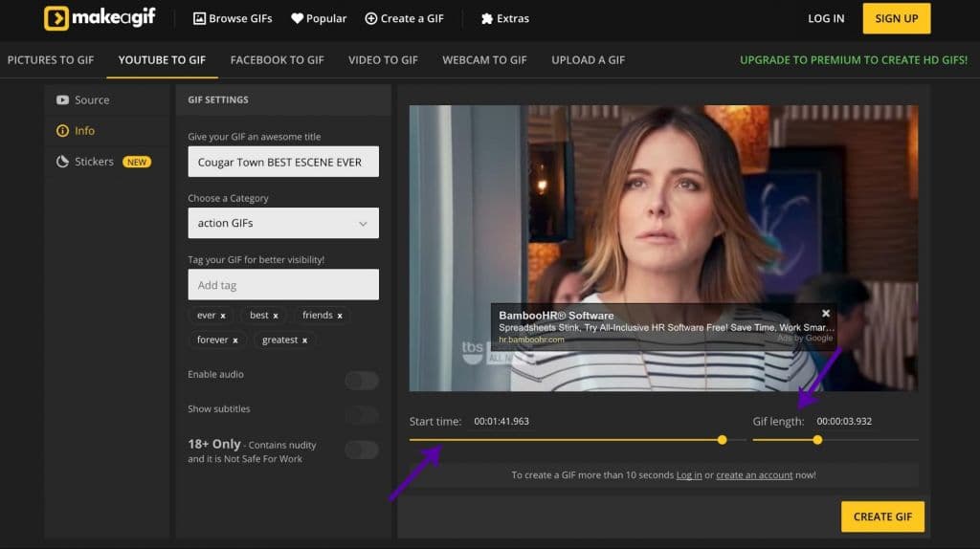Screen dimensions: 980x549
Task: Click the SIGN UP button
Action: click(896, 19)
